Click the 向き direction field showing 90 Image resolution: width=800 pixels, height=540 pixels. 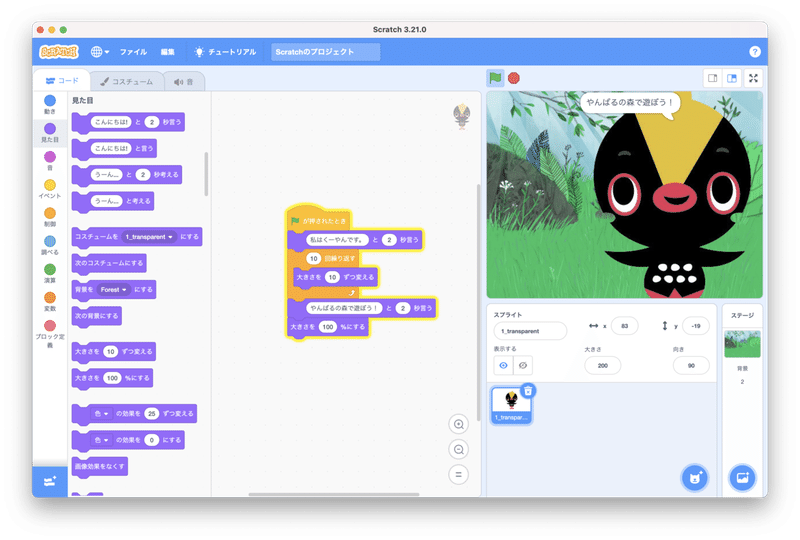691,365
